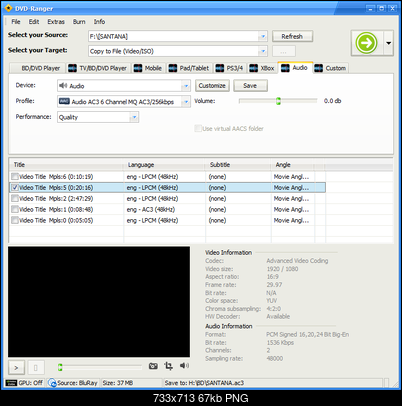This screenshot has width=402, height=406.
Task: Click the Refresh button
Action: coord(292,36)
